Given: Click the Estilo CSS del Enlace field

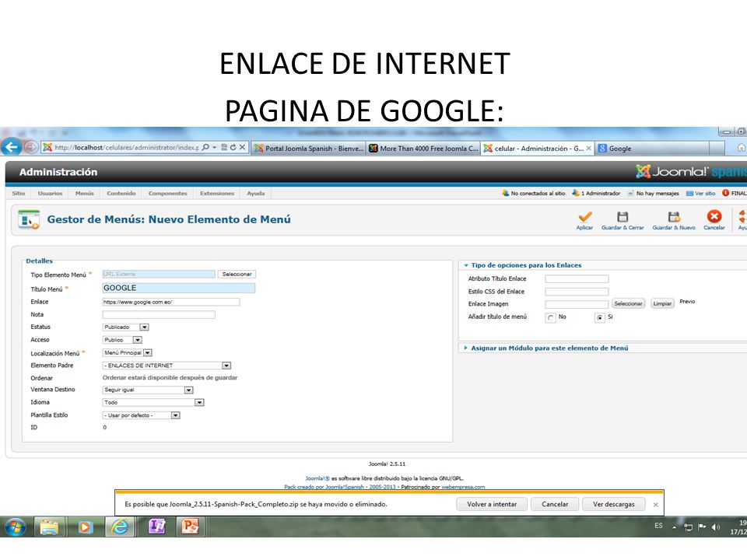Looking at the screenshot, I should click(577, 292).
